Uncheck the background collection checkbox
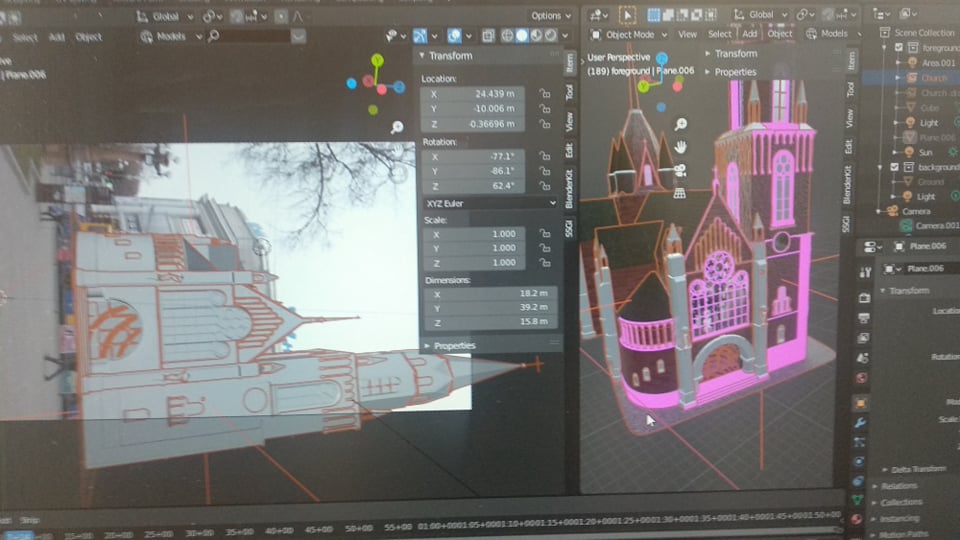 (894, 167)
